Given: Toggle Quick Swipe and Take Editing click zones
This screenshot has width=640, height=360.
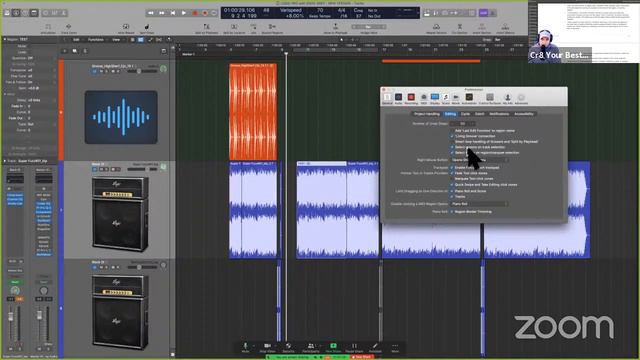Looking at the screenshot, I should 452,184.
